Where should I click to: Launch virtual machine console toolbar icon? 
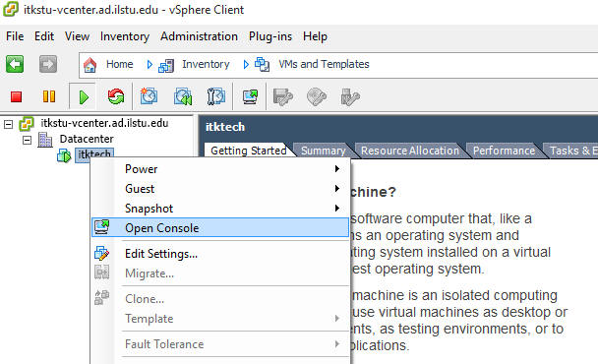pos(250,96)
